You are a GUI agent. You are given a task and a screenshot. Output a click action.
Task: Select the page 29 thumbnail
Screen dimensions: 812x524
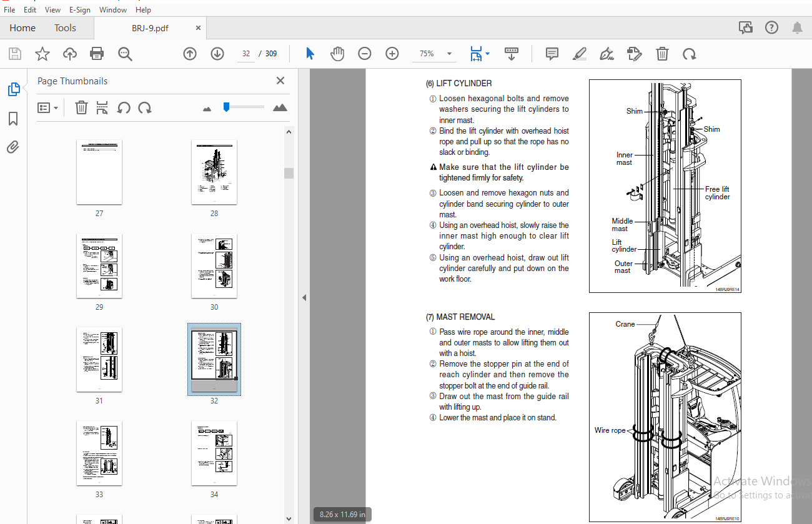99,265
